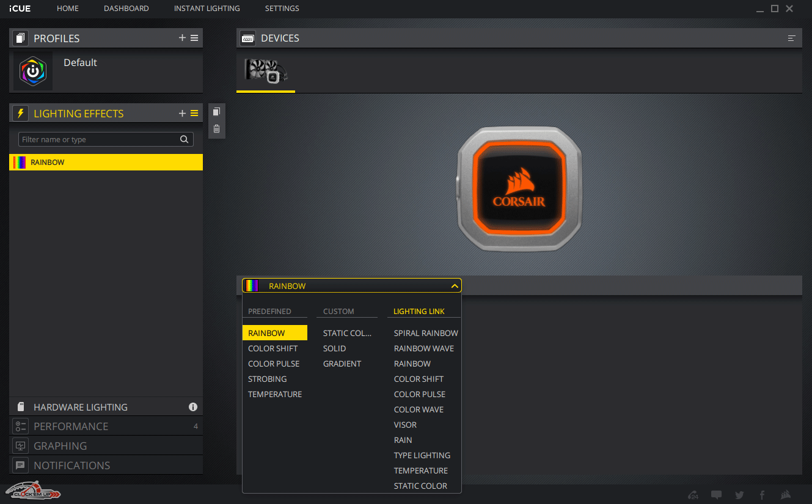Click the Corsair sails logo icon
Screen dimensions: 812x504
click(786, 495)
